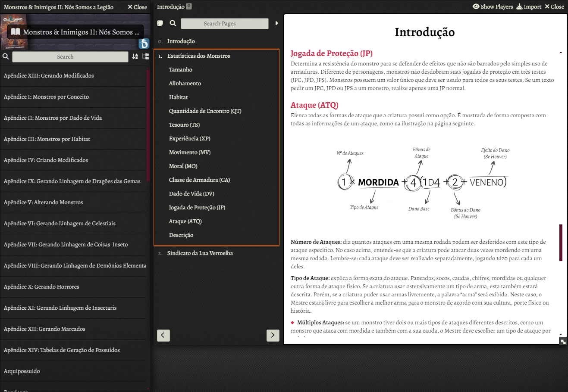
Task: Toggle folder tree view icon in compendium
Action: pos(145,56)
